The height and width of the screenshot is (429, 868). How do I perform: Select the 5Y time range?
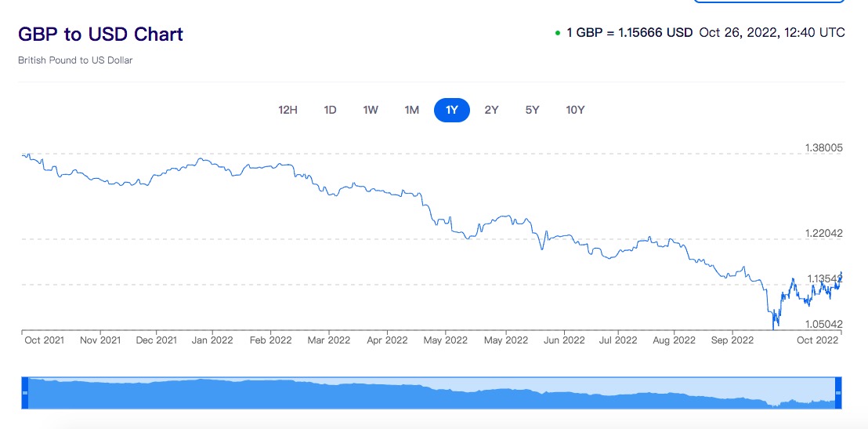tap(532, 110)
